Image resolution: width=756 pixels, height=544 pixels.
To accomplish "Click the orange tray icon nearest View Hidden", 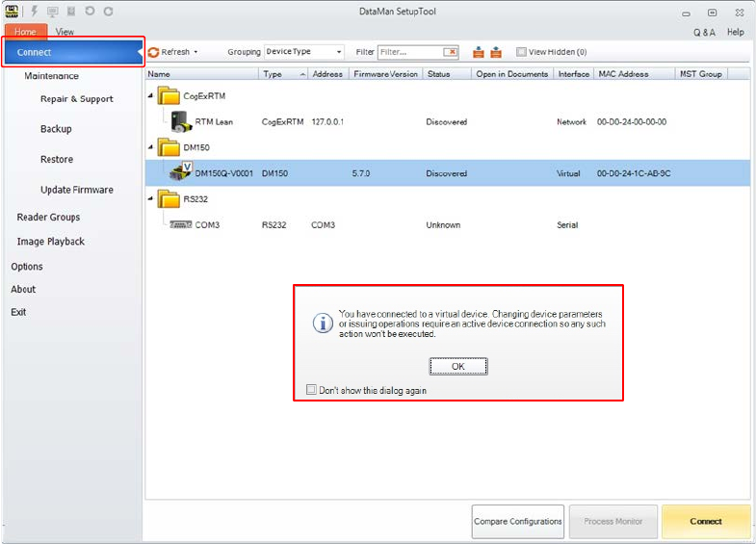I will pos(496,52).
